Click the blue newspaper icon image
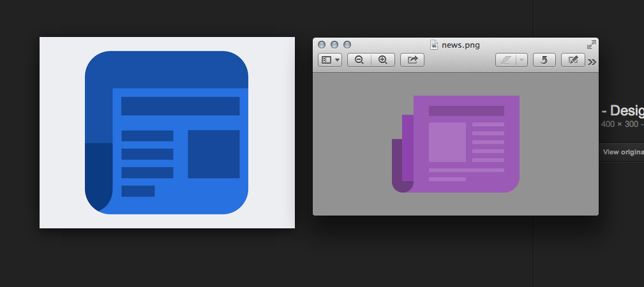 [x=167, y=133]
